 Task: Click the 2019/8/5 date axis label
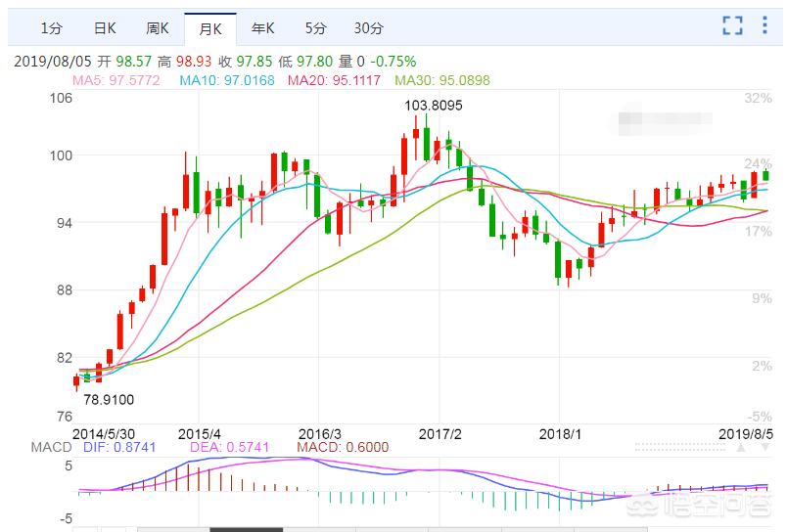[x=746, y=434]
